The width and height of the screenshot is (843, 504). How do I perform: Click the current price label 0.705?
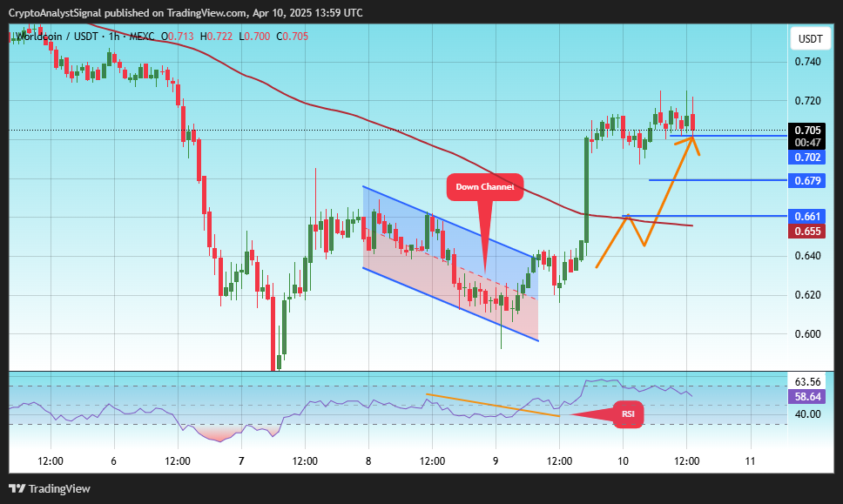click(807, 130)
